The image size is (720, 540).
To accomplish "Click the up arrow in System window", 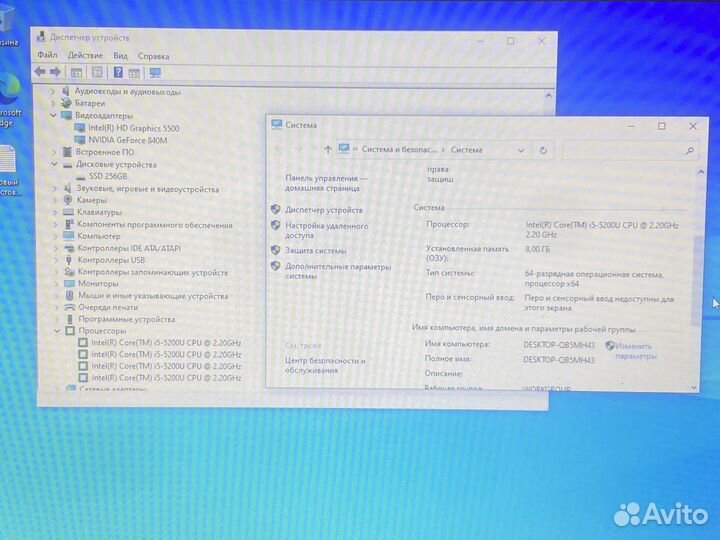I will (x=327, y=150).
